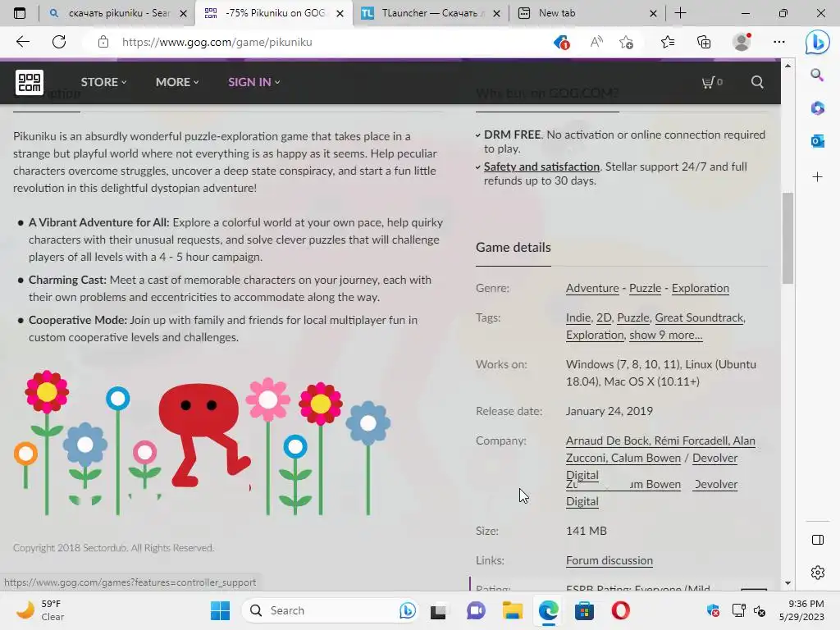This screenshot has height=630, width=840.
Task: Open the Microsoft 365 sidebar icon
Action: pos(818,108)
